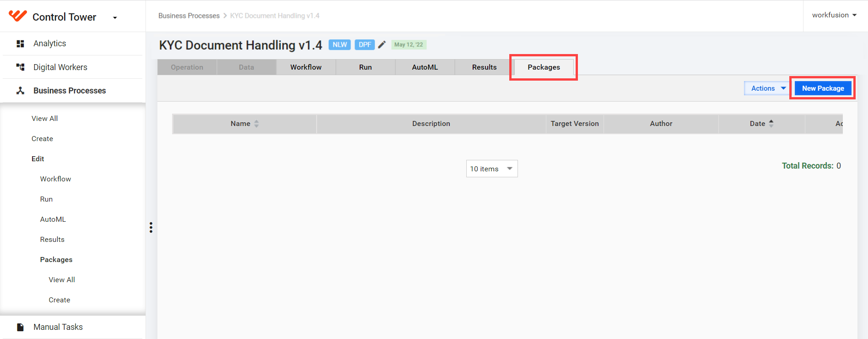Open AutoML under Edit in sidebar
The image size is (868, 339).
click(53, 219)
